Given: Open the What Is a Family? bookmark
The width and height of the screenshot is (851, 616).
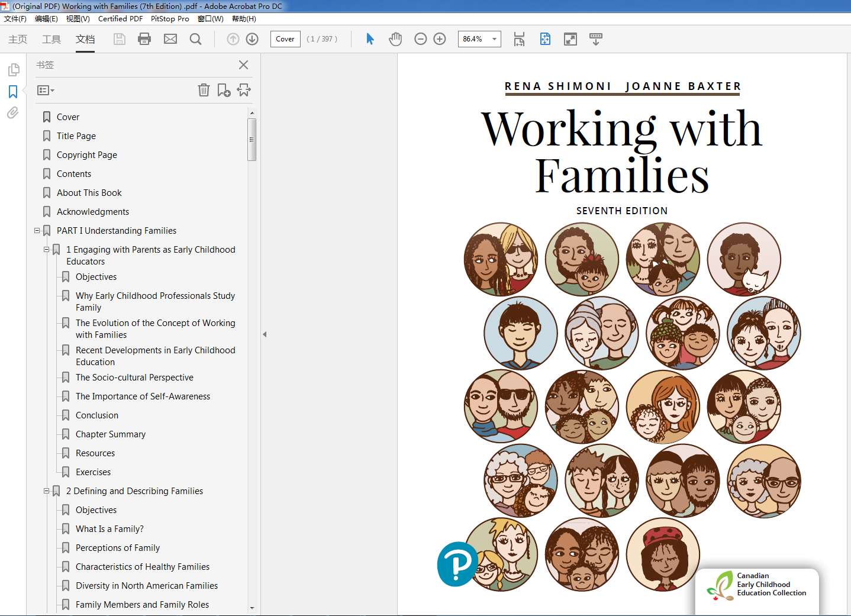Looking at the screenshot, I should [109, 529].
